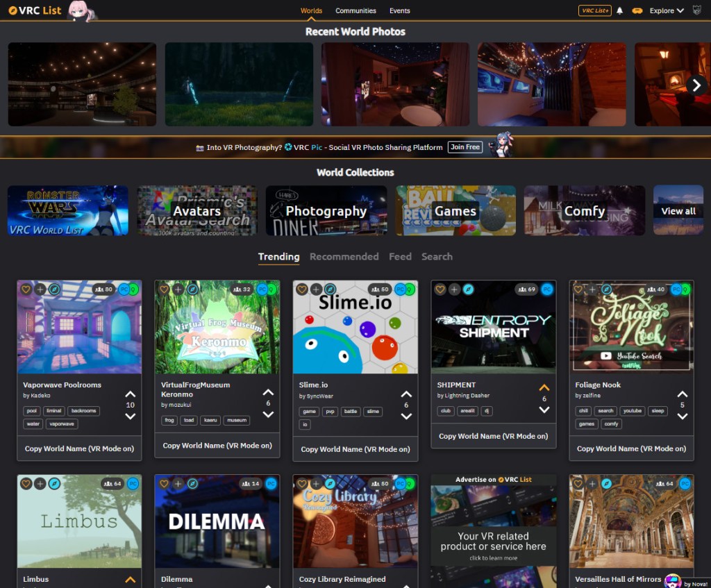Upvote the Vaporwave Poolrooms world

[130, 394]
